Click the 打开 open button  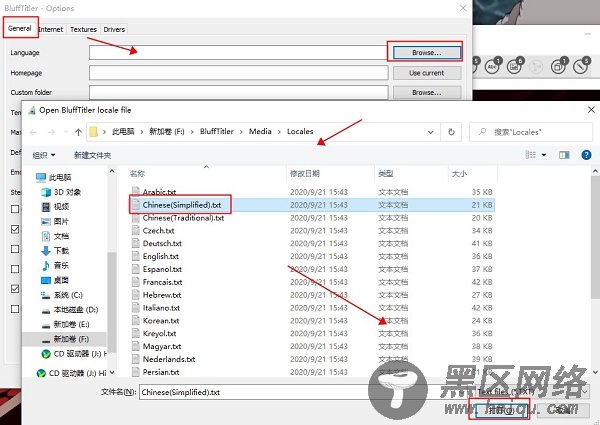coord(501,410)
